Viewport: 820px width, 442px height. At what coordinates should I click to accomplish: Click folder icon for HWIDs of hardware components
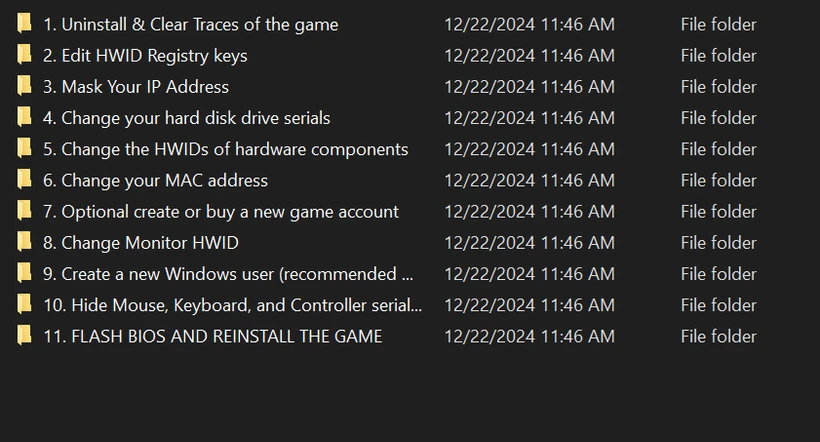(24, 149)
